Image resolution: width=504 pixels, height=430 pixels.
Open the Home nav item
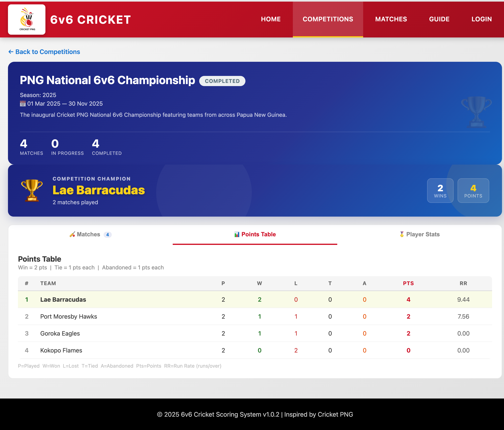271,19
